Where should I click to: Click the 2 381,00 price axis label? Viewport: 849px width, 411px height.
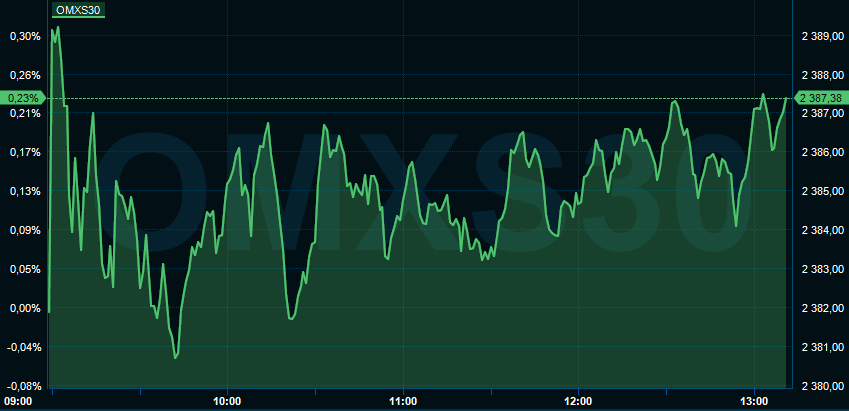[x=822, y=348]
